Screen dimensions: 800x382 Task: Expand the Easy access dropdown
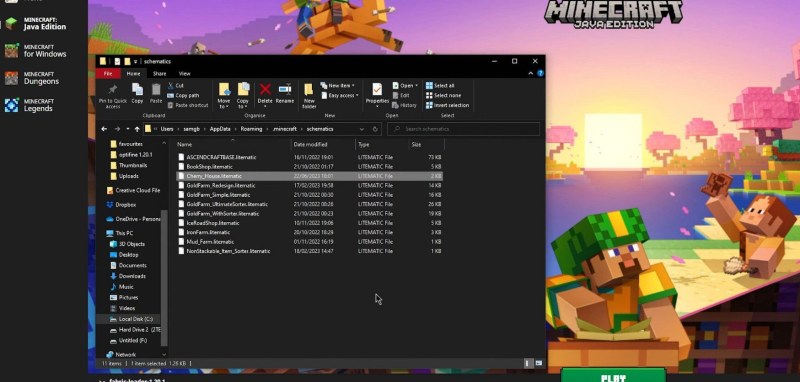click(x=340, y=95)
